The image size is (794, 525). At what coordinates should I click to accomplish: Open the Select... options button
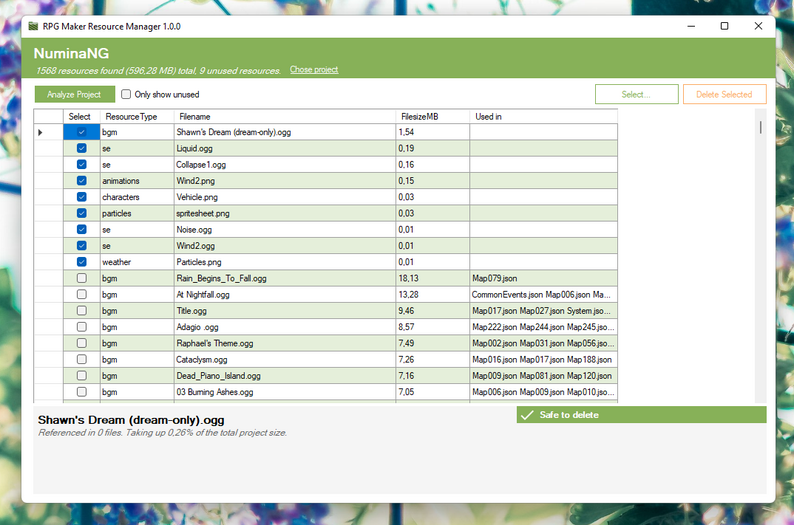(x=637, y=94)
